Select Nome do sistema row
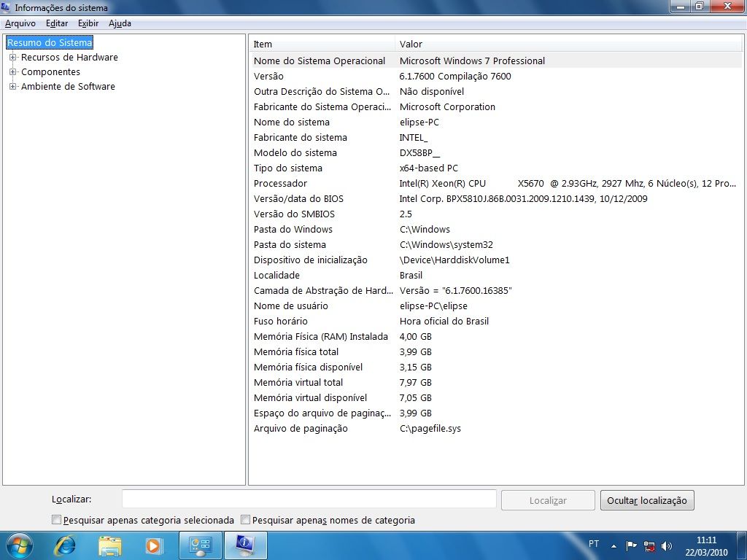 click(x=495, y=122)
